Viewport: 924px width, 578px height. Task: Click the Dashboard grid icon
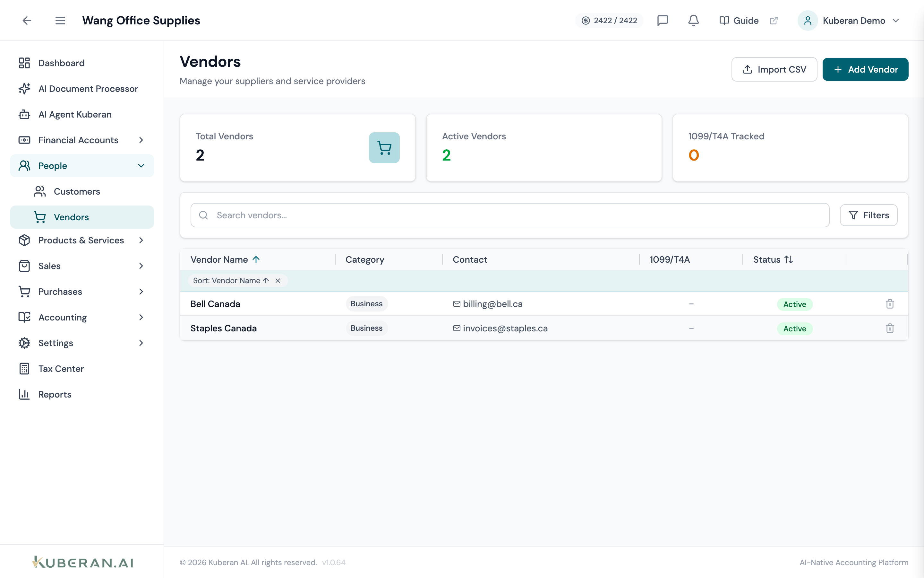(24, 63)
